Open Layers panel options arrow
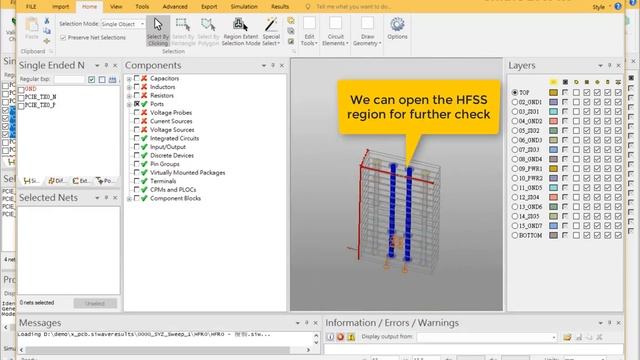 (x=600, y=65)
